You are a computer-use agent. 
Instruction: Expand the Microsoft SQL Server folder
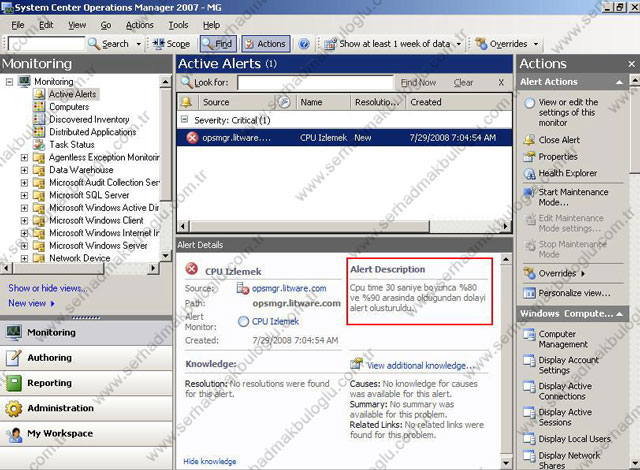[24, 195]
